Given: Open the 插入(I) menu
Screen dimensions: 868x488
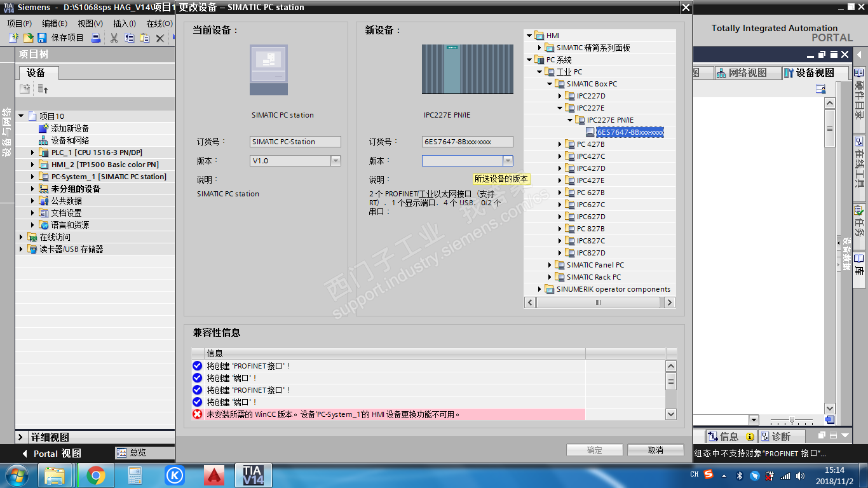Looking at the screenshot, I should pos(125,24).
